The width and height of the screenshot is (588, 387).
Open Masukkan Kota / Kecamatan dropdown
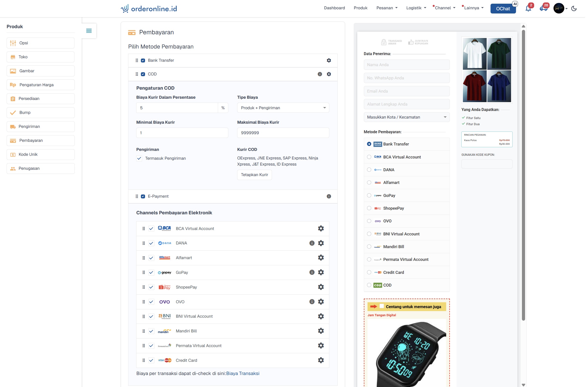pyautogui.click(x=408, y=118)
